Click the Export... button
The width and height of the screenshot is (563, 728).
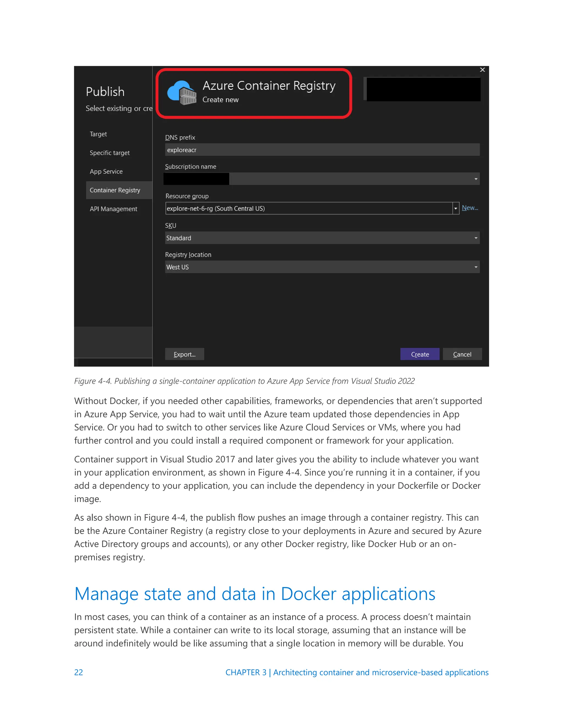(184, 354)
